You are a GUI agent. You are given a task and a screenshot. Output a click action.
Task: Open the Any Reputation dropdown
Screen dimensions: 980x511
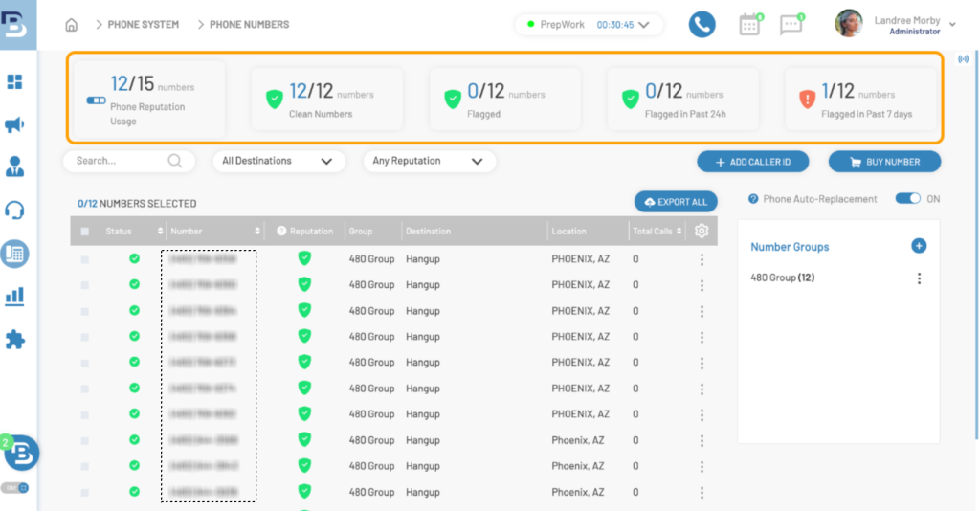(430, 161)
